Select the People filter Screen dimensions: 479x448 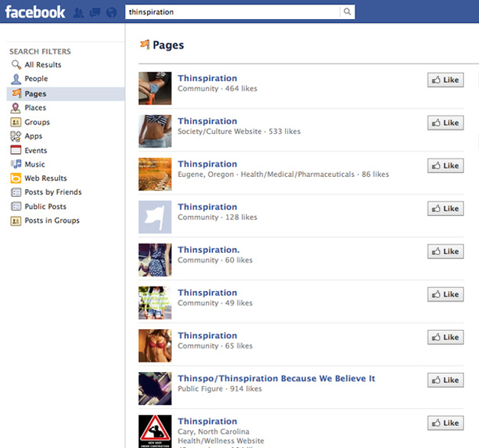coord(66,79)
